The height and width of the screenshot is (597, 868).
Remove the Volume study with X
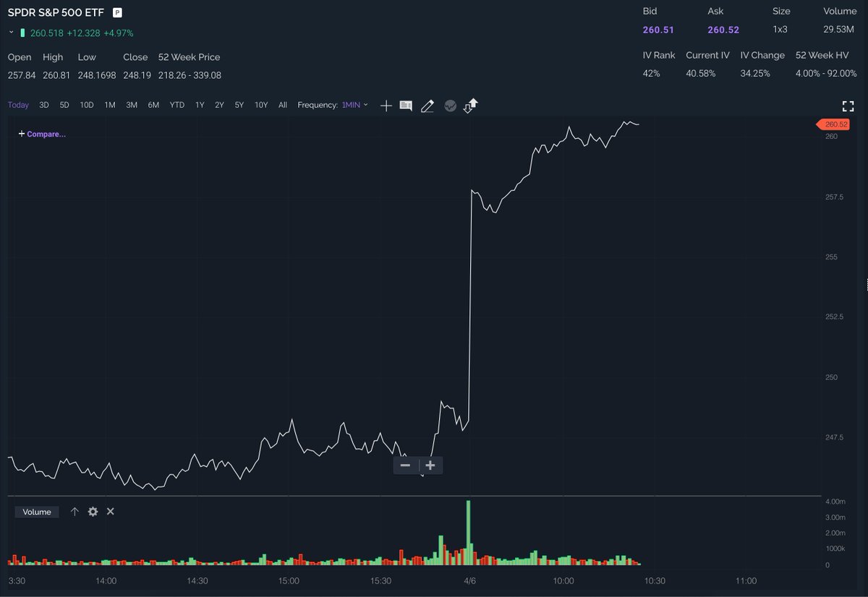(111, 512)
